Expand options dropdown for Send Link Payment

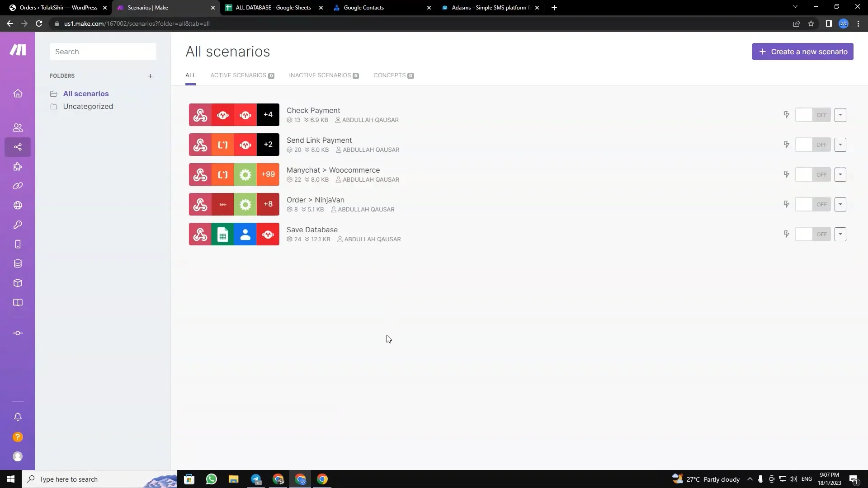840,145
